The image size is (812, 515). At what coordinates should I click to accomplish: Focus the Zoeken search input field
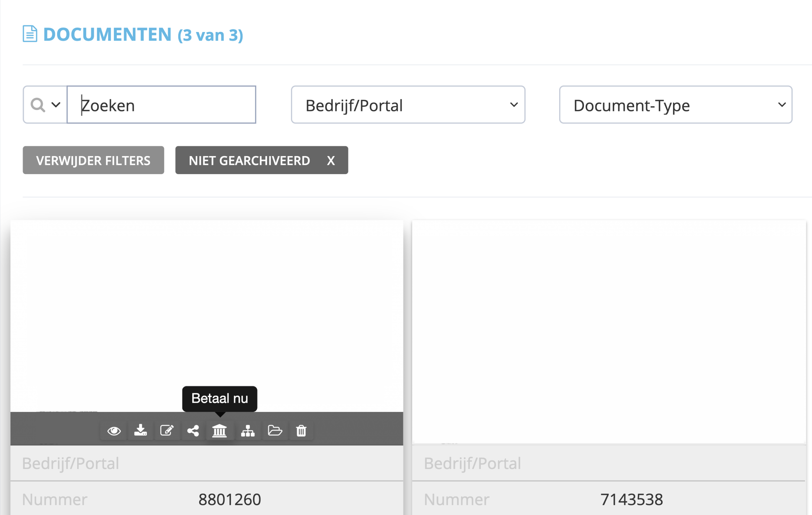pyautogui.click(x=161, y=105)
